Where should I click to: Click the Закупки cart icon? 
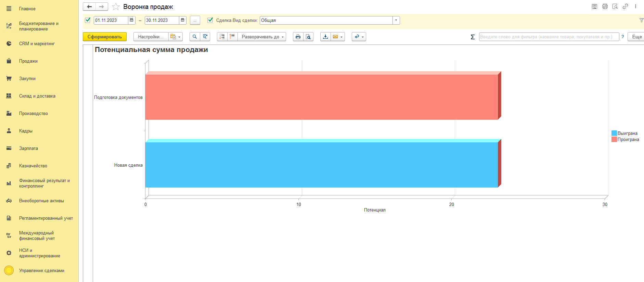(9, 78)
